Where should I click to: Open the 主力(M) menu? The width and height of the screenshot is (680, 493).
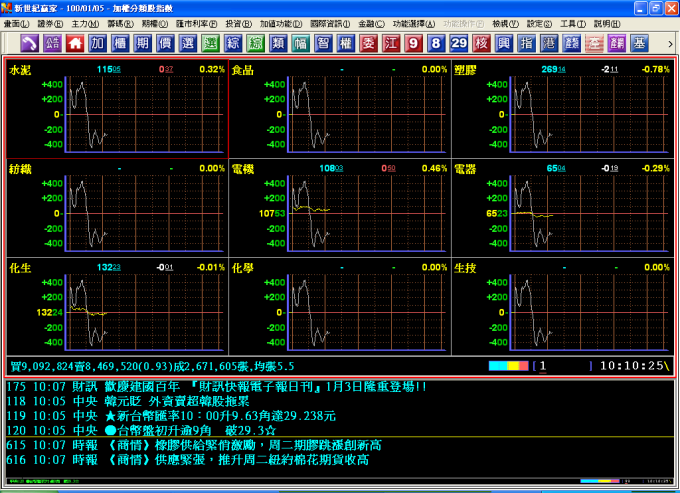(x=85, y=24)
